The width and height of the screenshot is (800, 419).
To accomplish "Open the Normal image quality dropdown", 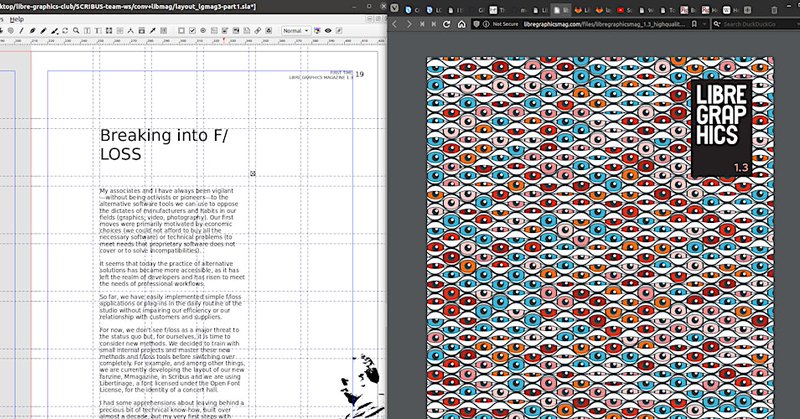I will coord(296,31).
